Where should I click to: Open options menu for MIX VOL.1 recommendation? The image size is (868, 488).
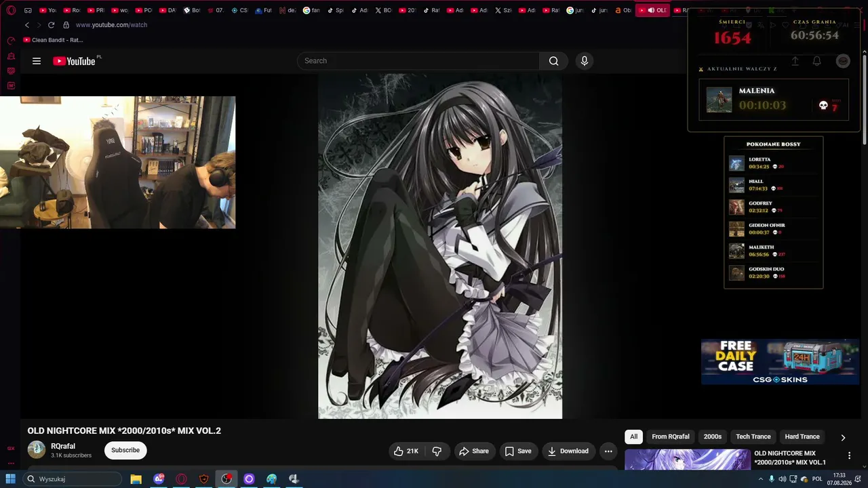[849, 456]
